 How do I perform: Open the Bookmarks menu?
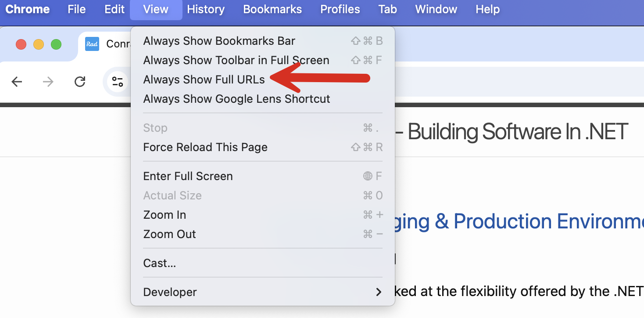tap(272, 9)
